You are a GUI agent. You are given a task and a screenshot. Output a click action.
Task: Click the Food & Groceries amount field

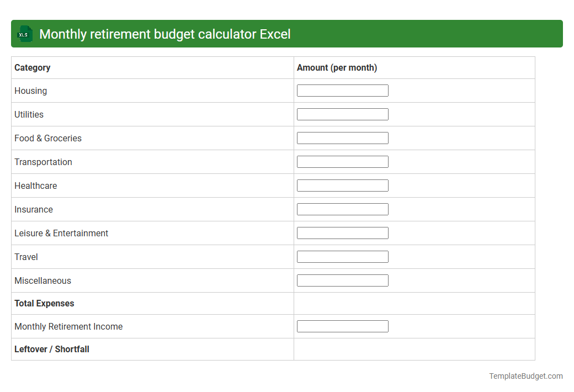[342, 137]
